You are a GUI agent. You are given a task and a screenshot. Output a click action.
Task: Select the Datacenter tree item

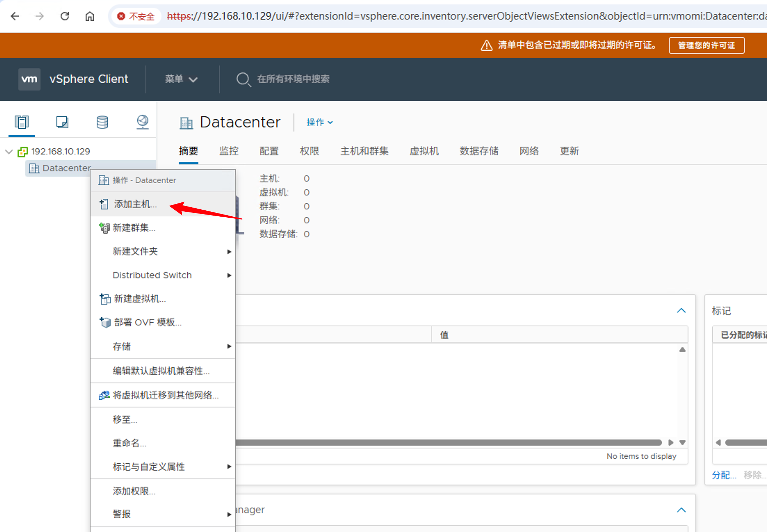[x=66, y=168]
